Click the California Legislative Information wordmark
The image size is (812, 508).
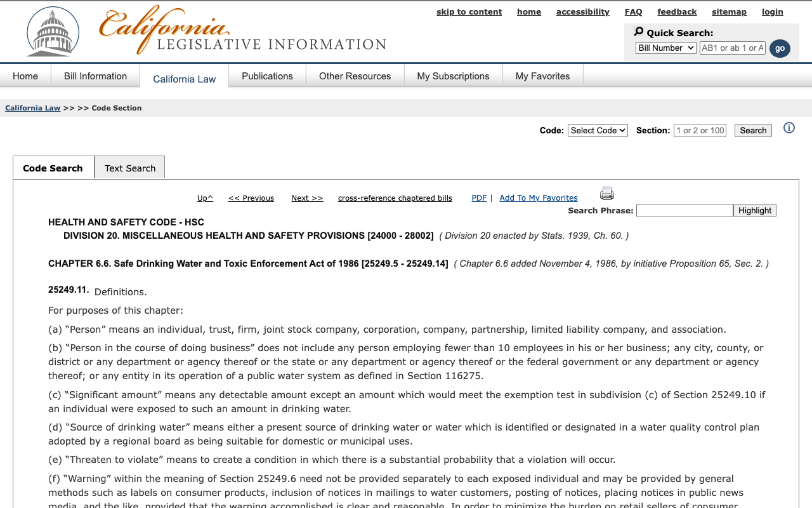(x=243, y=30)
